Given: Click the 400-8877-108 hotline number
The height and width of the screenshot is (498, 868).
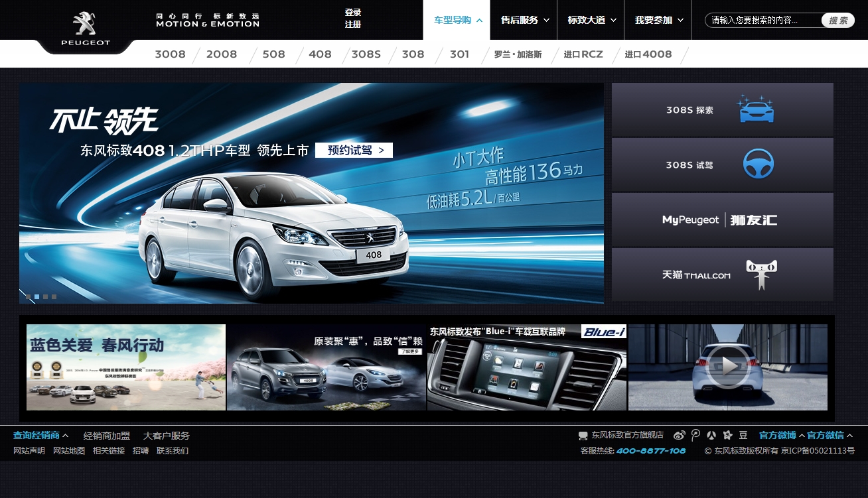Looking at the screenshot, I should pos(651,451).
